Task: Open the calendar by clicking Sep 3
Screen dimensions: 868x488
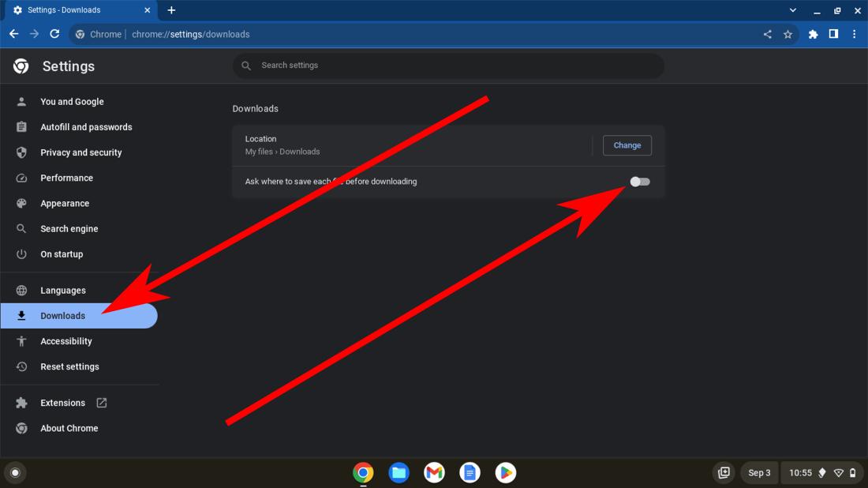Action: click(x=759, y=472)
